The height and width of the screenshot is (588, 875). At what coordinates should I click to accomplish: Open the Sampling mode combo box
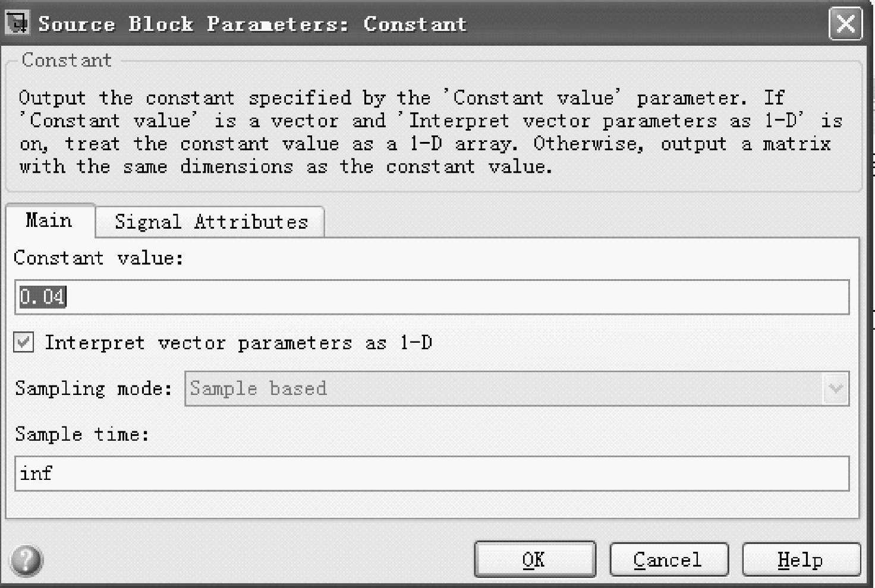pyautogui.click(x=504, y=389)
